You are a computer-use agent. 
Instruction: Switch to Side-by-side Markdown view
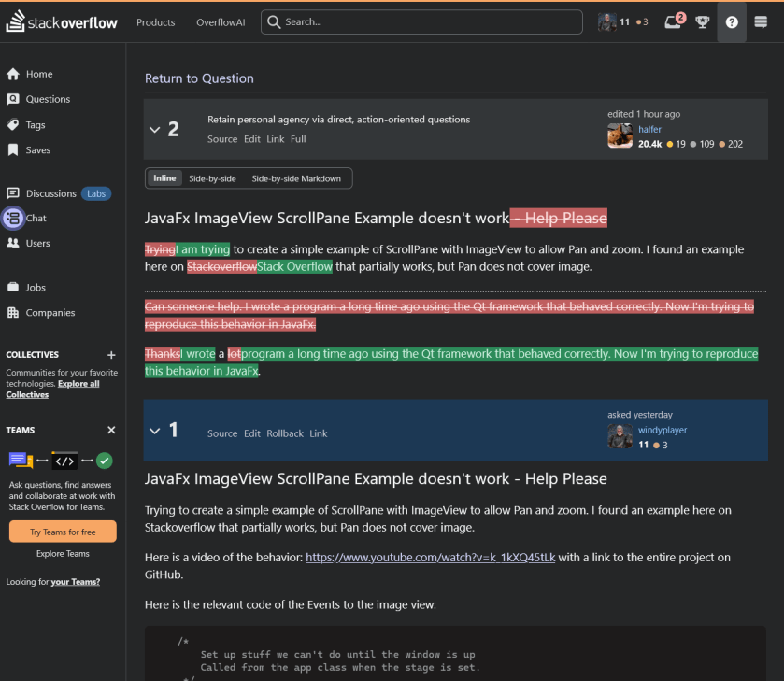[x=296, y=178]
